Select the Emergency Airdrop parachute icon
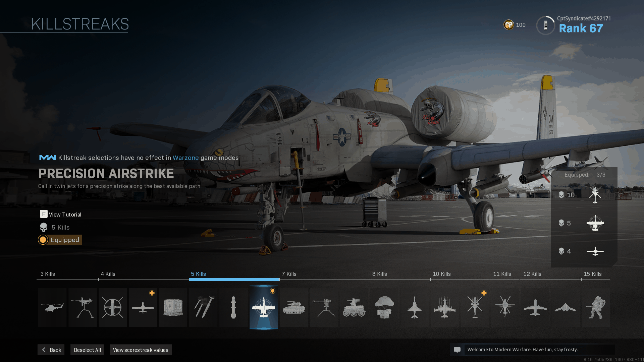 pyautogui.click(x=384, y=307)
